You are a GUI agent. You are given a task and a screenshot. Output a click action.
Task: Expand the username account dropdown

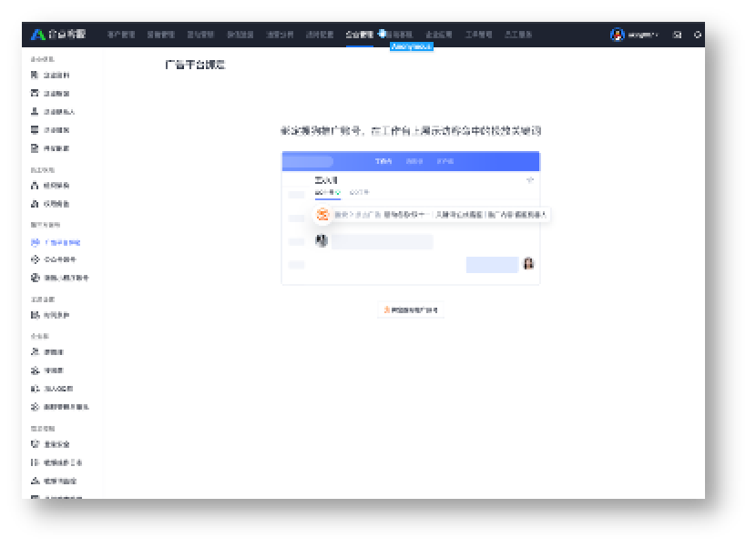coord(643,35)
